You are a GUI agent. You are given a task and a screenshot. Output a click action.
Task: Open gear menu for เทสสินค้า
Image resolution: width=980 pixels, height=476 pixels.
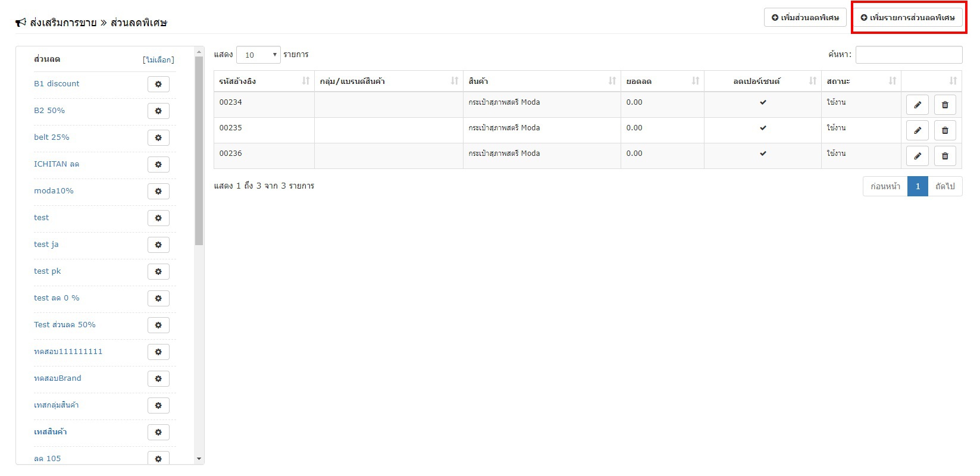coord(158,432)
